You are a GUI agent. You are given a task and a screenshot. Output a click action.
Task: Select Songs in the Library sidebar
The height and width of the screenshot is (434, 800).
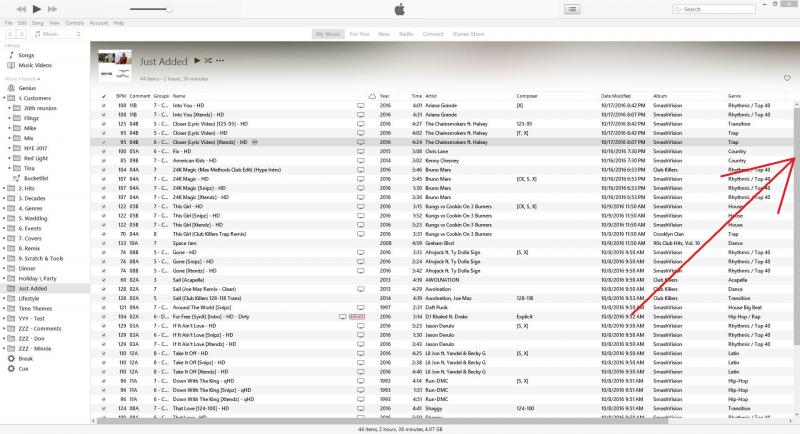(26, 55)
